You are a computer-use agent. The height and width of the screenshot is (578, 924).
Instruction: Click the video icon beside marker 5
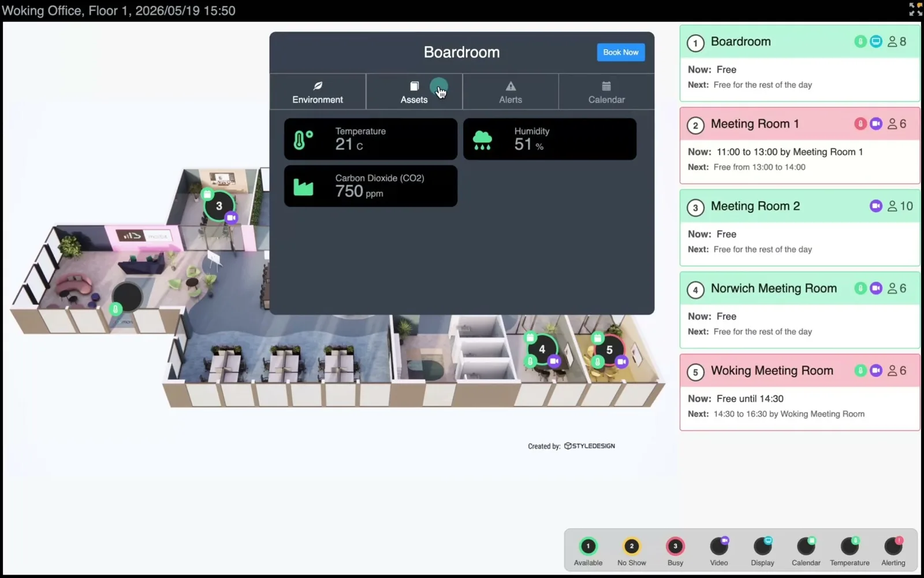[x=621, y=362]
